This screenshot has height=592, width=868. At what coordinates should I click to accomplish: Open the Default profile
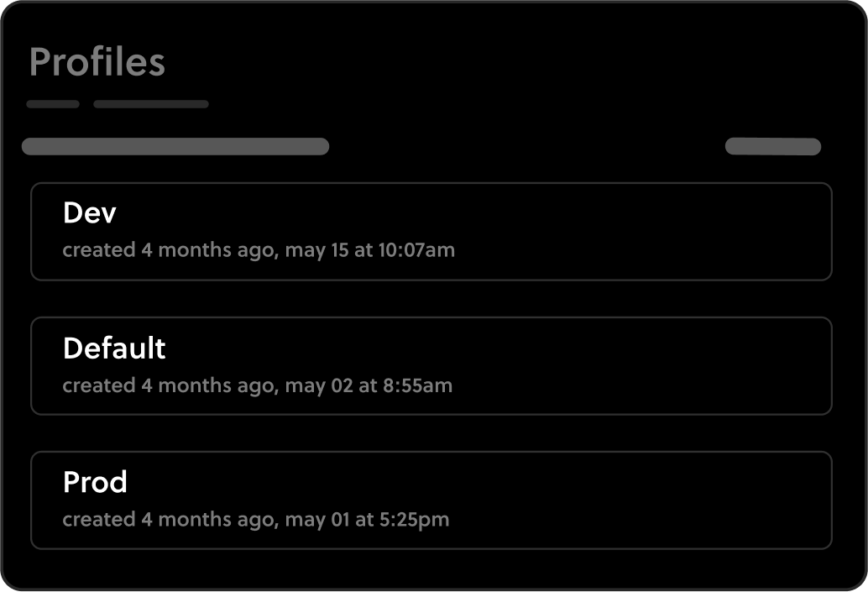pyautogui.click(x=431, y=365)
